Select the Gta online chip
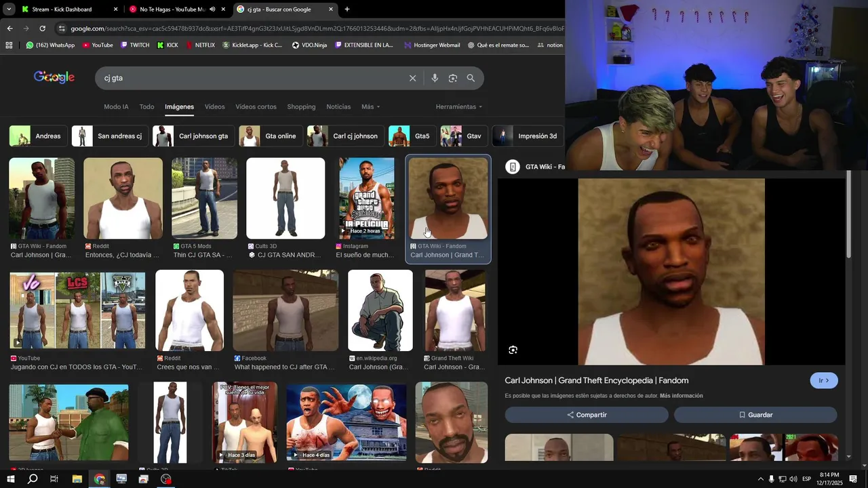This screenshot has height=488, width=868. 271,136
